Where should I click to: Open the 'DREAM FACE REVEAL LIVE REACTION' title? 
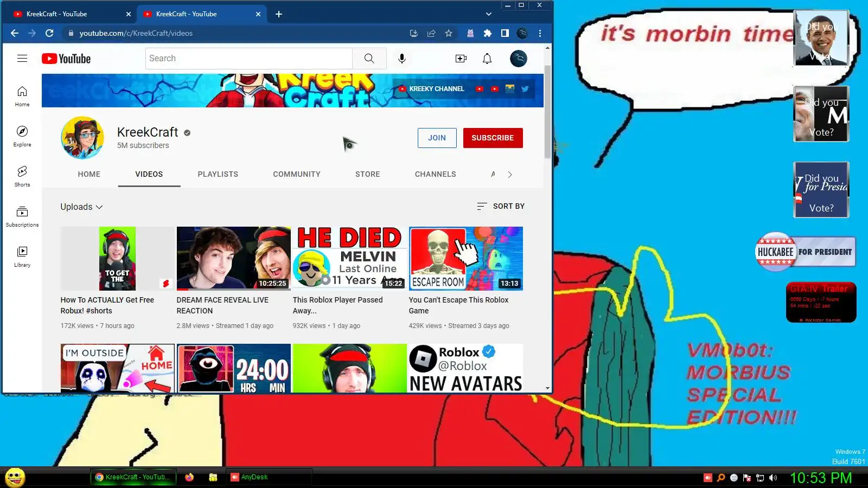point(222,305)
